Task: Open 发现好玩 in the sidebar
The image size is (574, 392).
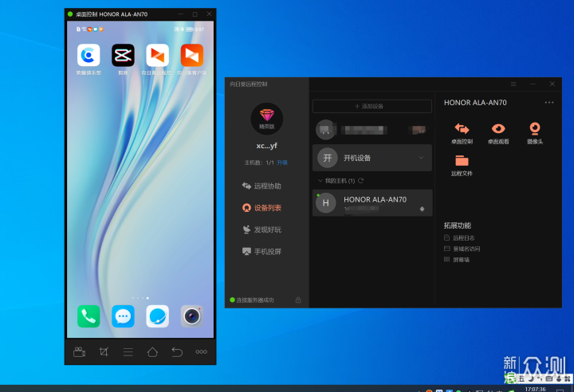Action: click(x=261, y=229)
